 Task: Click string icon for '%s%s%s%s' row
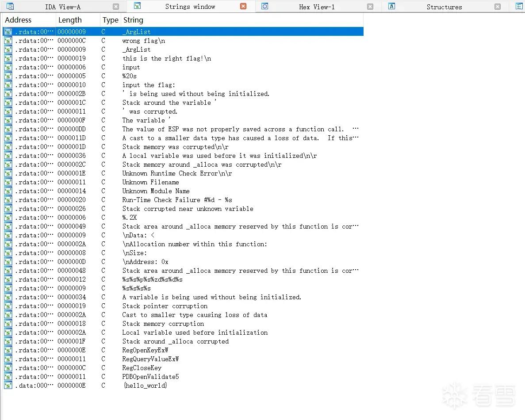click(8, 288)
